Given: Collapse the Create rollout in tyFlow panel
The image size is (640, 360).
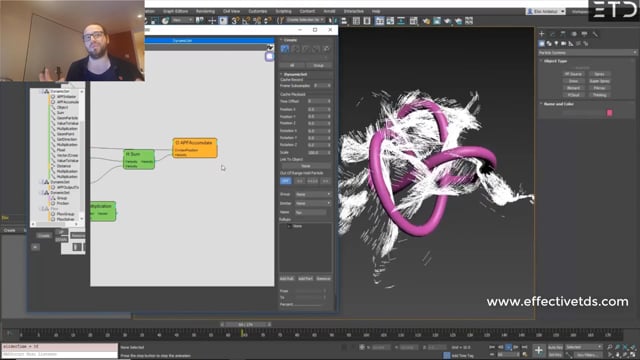Looking at the screenshot, I should [x=289, y=40].
